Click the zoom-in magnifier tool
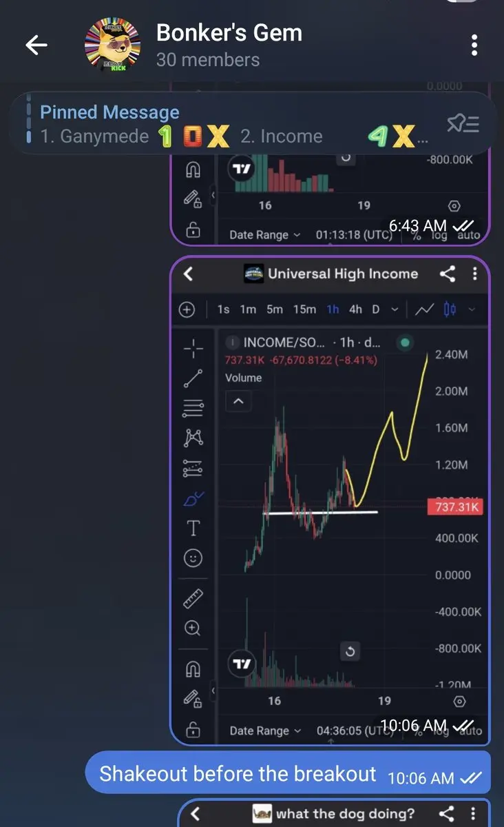This screenshot has height=827, width=504. (x=193, y=628)
